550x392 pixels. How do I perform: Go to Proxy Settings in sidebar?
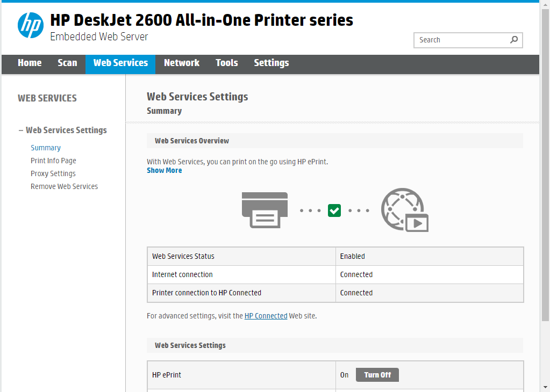click(53, 173)
